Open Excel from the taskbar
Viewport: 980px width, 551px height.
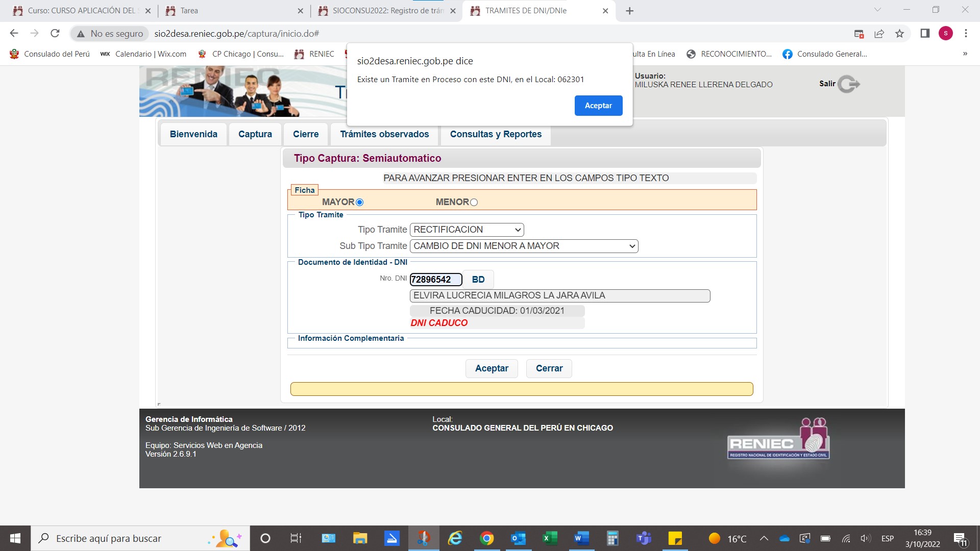(x=549, y=538)
